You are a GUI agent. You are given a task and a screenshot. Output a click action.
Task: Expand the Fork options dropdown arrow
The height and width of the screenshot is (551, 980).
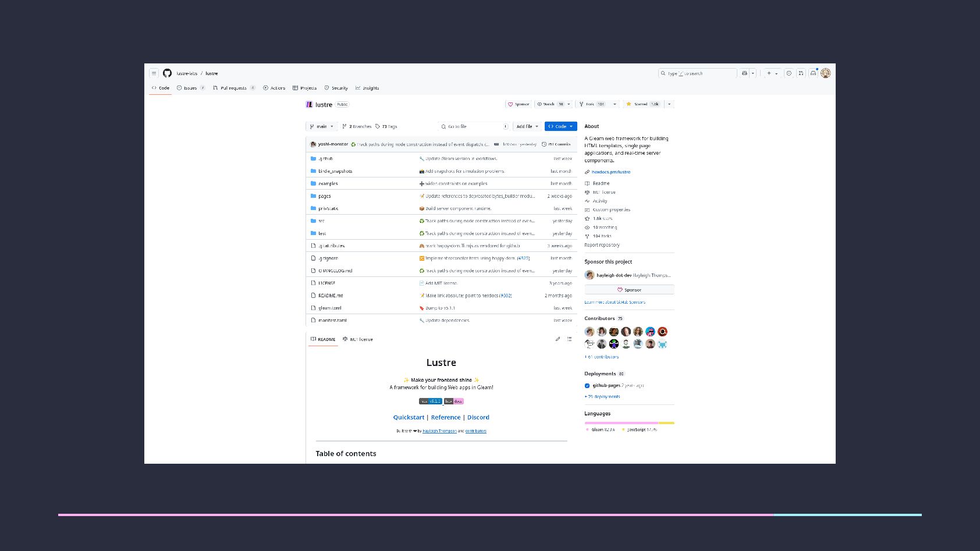point(615,104)
